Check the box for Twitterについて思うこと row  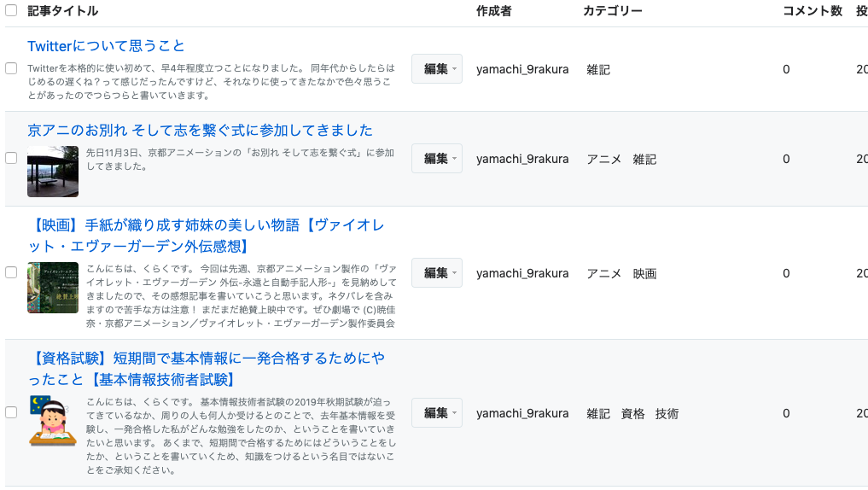click(11, 68)
